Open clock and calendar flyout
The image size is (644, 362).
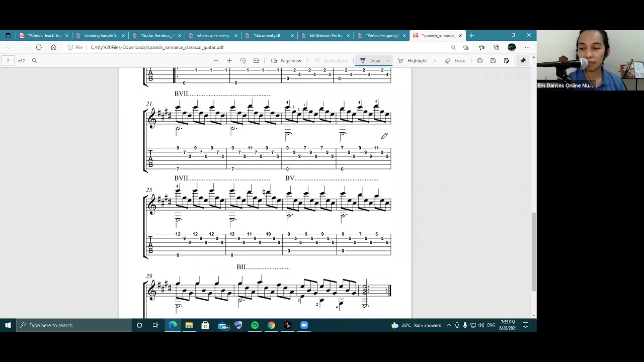pos(507,325)
